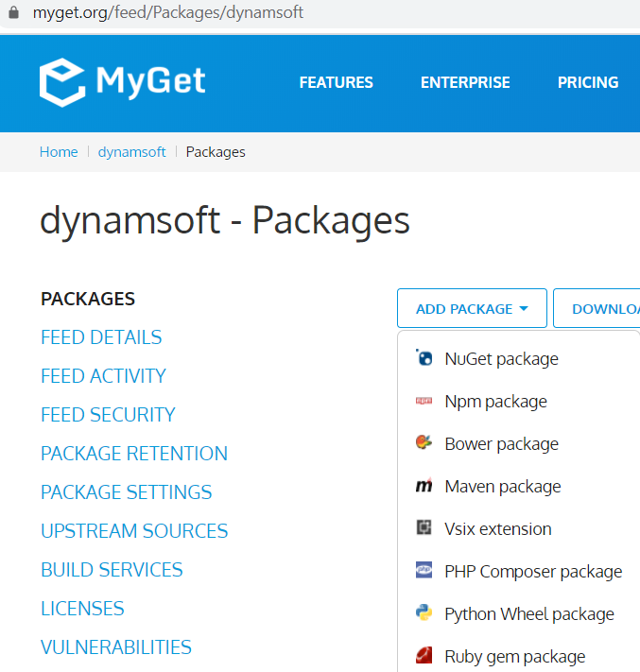Click the Npm package icon
640x672 pixels.
point(424,401)
